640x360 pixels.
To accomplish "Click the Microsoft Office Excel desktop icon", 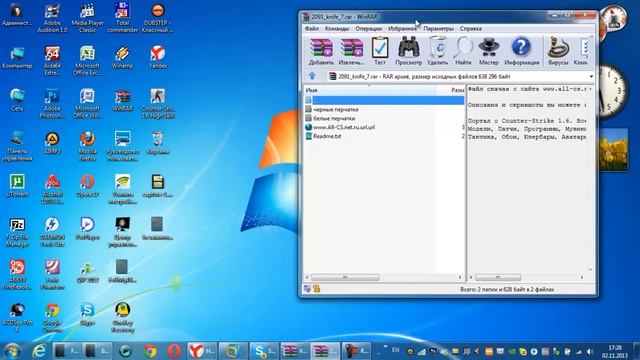I will 87,61.
